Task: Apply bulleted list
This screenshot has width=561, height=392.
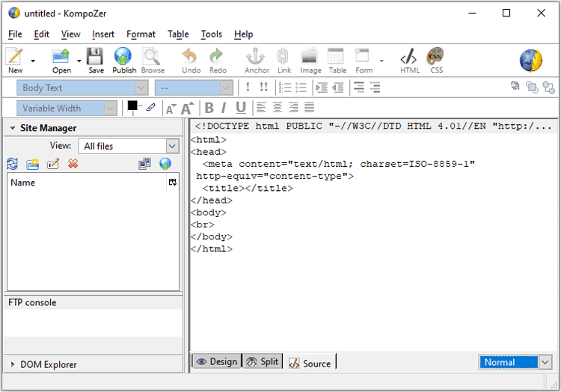Action: pos(301,88)
